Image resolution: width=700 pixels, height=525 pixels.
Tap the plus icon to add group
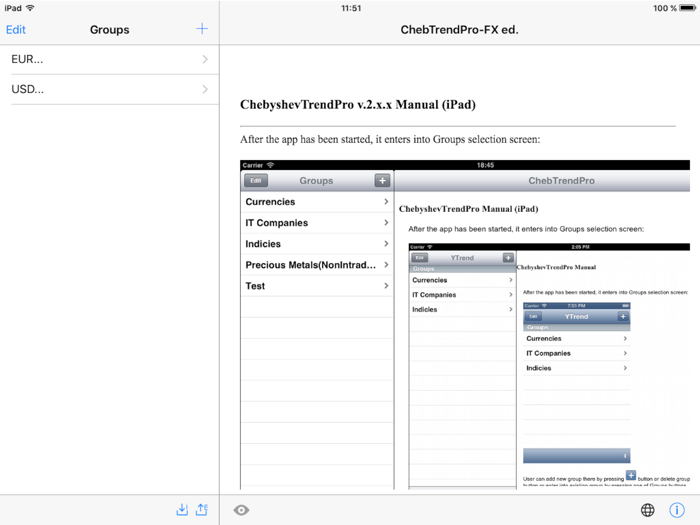pyautogui.click(x=202, y=29)
